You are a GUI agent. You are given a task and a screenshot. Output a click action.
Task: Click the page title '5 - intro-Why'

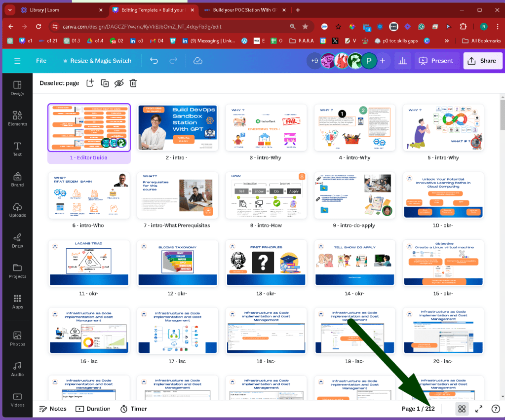click(443, 157)
